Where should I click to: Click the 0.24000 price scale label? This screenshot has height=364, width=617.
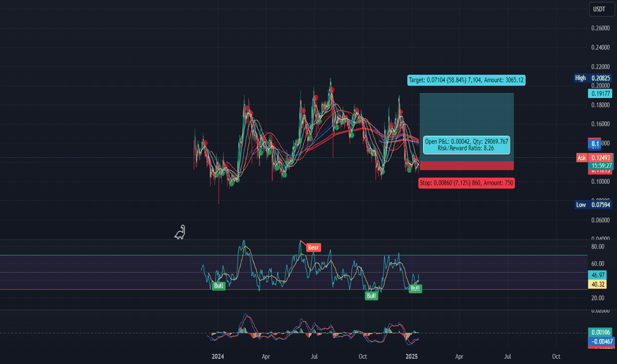pos(600,48)
